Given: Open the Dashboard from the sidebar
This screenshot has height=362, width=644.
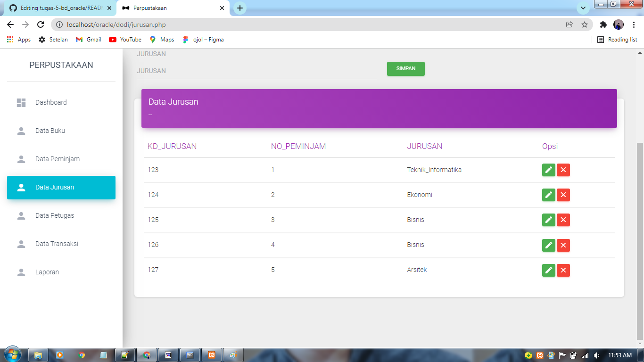Looking at the screenshot, I should (50, 102).
